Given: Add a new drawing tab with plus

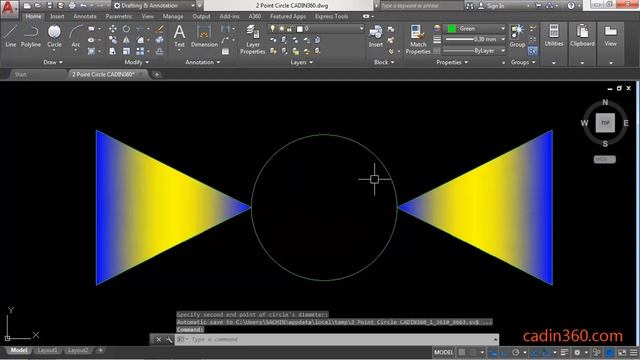Looking at the screenshot, I should (156, 75).
